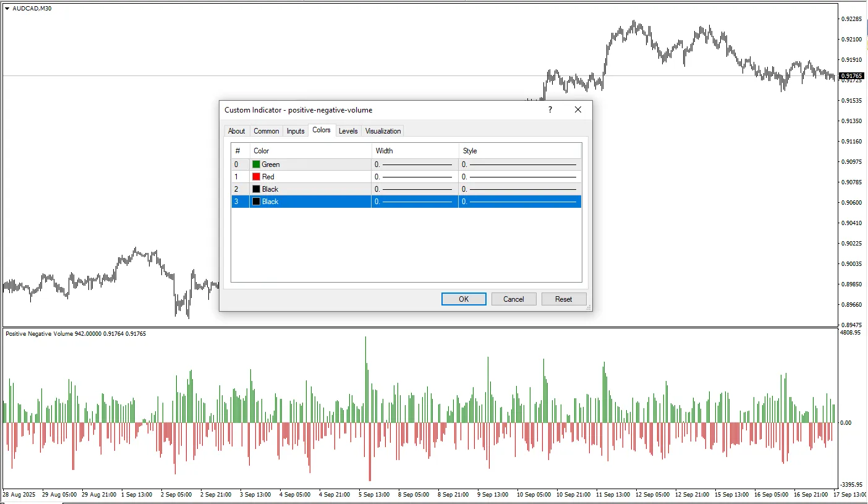This screenshot has height=504, width=868.
Task: Click the dialog's bottom-right resize grip
Action: pos(588,307)
